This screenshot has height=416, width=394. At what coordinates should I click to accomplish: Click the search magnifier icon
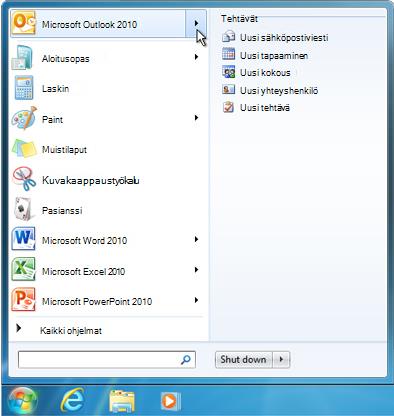185,359
